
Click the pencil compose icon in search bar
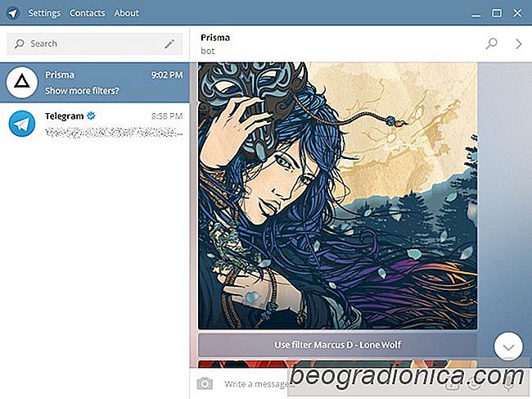pos(169,43)
